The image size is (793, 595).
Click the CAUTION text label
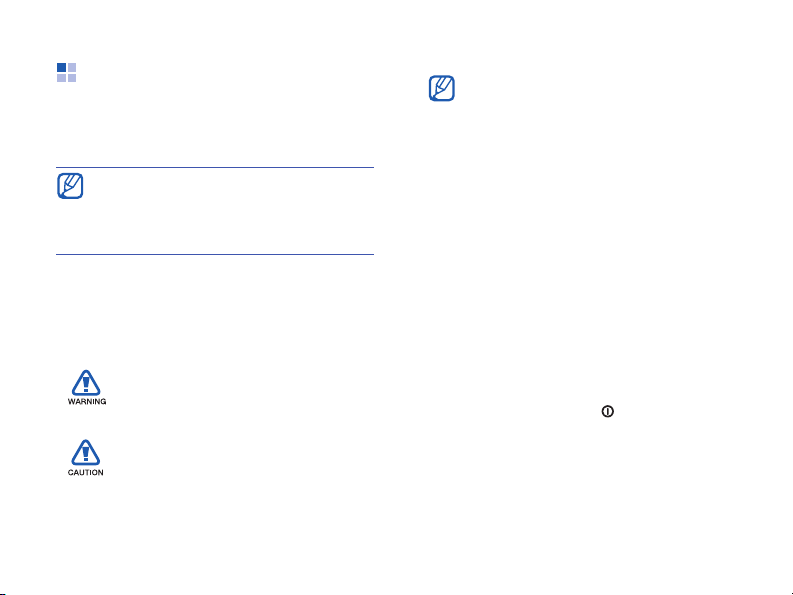85,473
